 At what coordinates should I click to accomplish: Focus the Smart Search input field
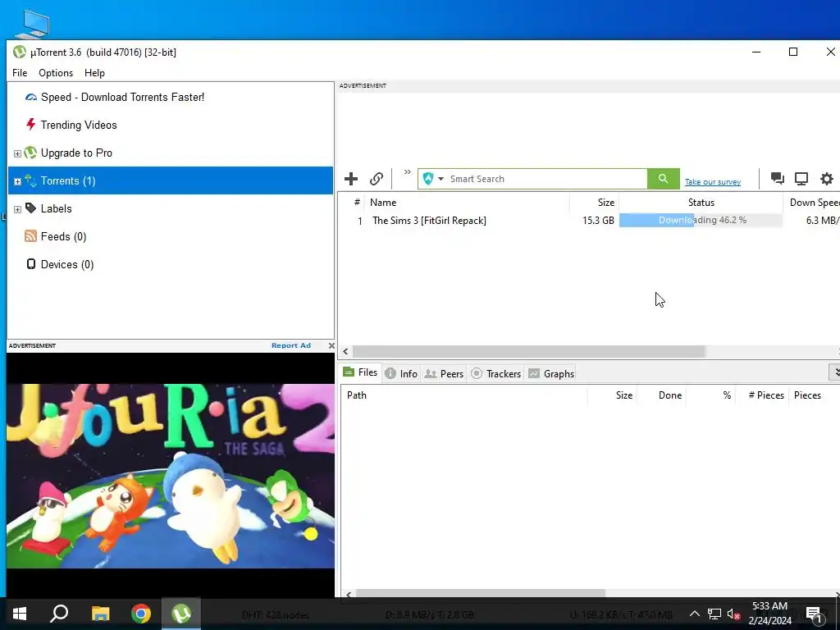point(546,179)
